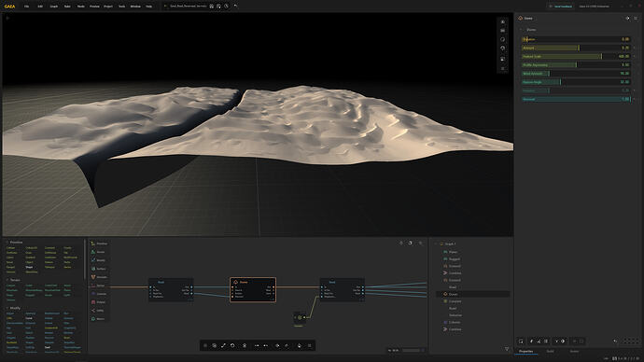Image resolution: width=644 pixels, height=362 pixels.
Task: Click the pin icon in the Dunes properties header
Action: [x=627, y=18]
